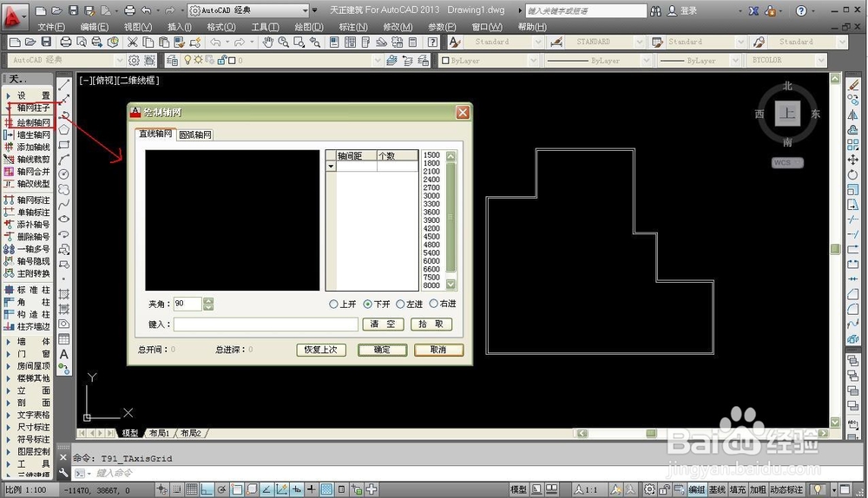Click the 取消 button
868x498 pixels.
(x=438, y=350)
